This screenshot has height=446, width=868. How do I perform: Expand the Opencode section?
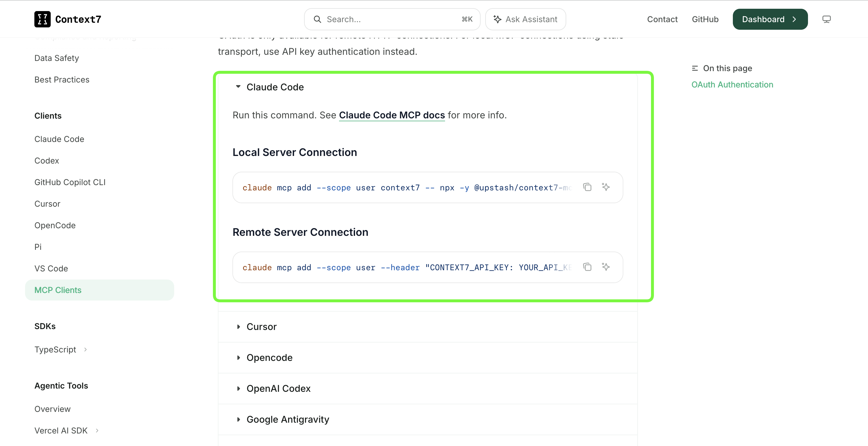coord(238,358)
